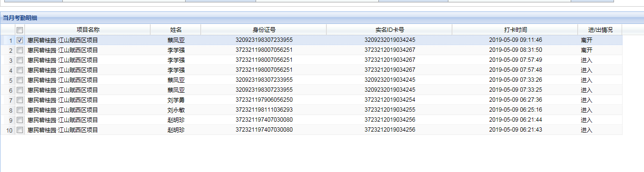The height and width of the screenshot is (172, 644).
Task: Sort by 项目名称 column header
Action: (x=88, y=30)
